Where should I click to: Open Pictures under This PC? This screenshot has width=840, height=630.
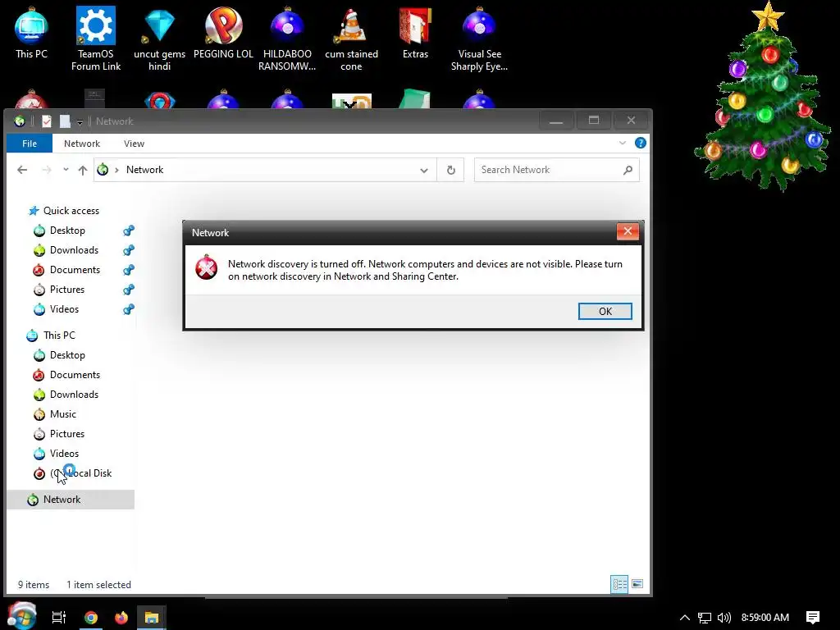coord(67,434)
